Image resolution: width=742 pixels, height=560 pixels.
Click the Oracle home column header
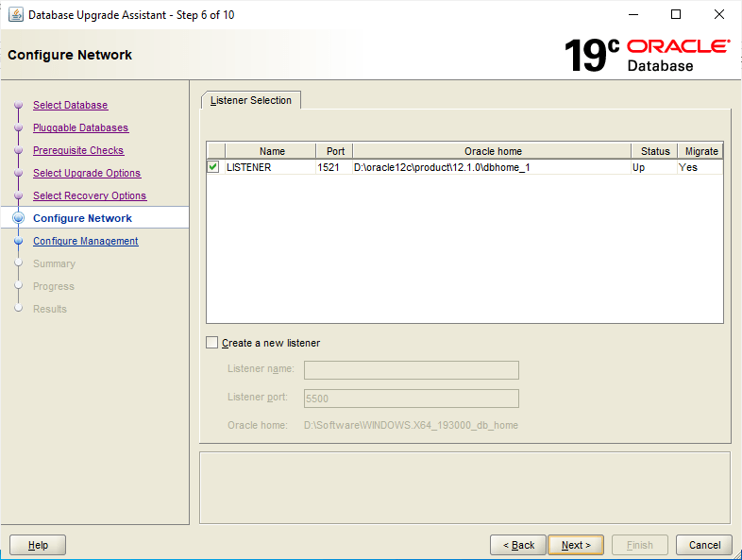coord(492,151)
